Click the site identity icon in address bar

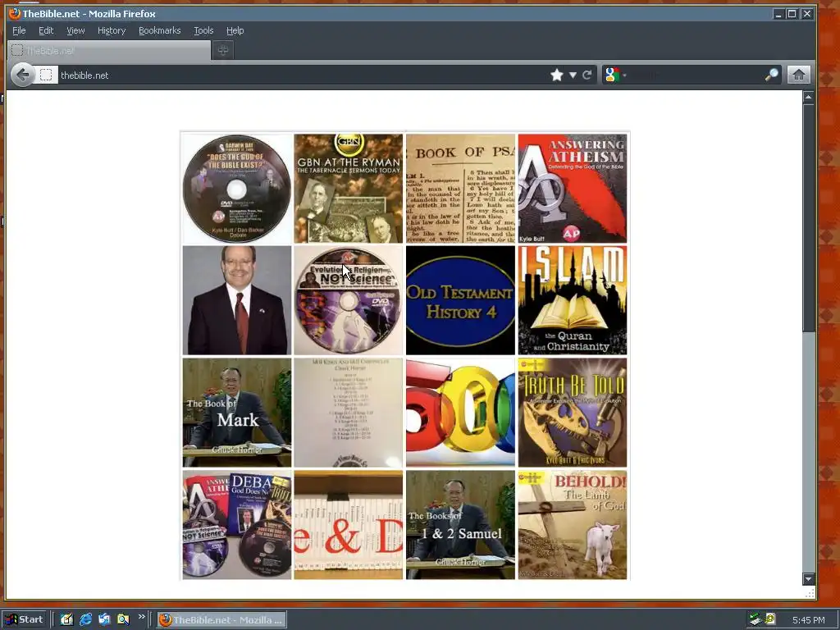pos(46,75)
